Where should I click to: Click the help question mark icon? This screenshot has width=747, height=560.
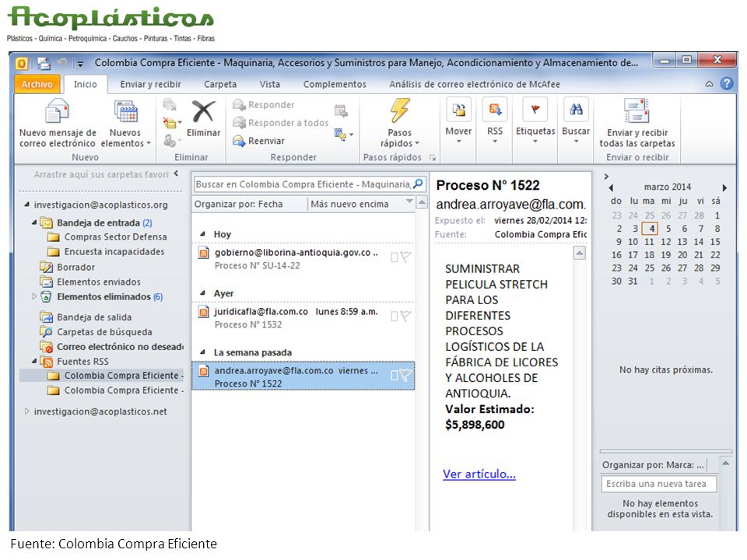click(x=727, y=84)
